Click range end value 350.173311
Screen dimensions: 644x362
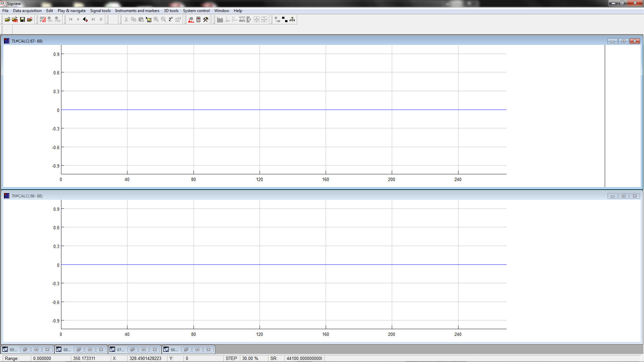(84, 358)
